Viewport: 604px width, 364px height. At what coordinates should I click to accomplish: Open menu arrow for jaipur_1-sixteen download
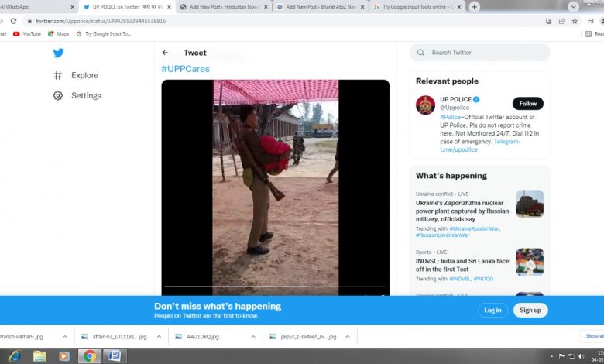pyautogui.click(x=347, y=337)
